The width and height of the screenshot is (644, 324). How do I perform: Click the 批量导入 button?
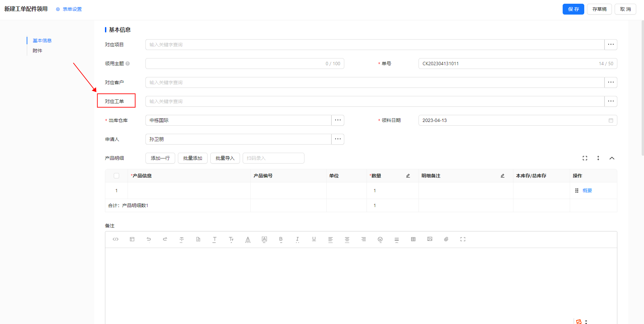pos(225,158)
